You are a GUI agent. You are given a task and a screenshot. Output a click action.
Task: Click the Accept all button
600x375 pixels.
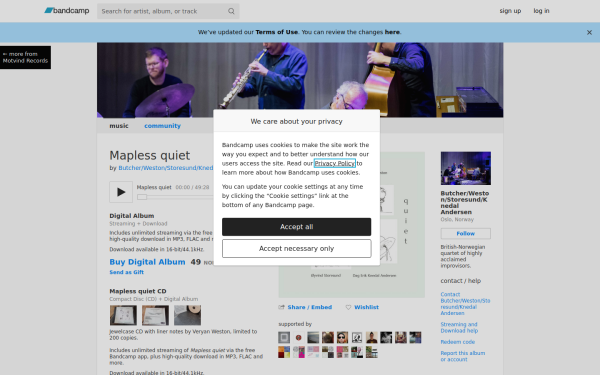click(x=297, y=227)
